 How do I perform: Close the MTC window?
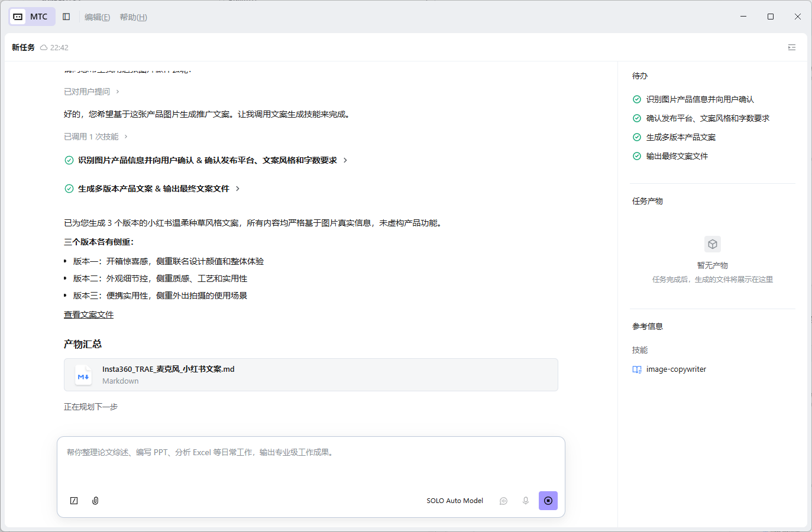[x=798, y=17]
